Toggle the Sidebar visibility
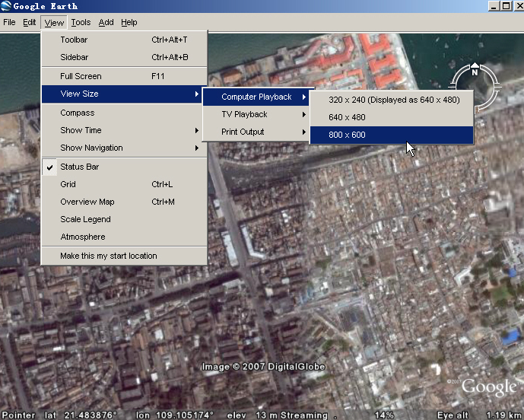The width and height of the screenshot is (524, 420). click(x=75, y=57)
